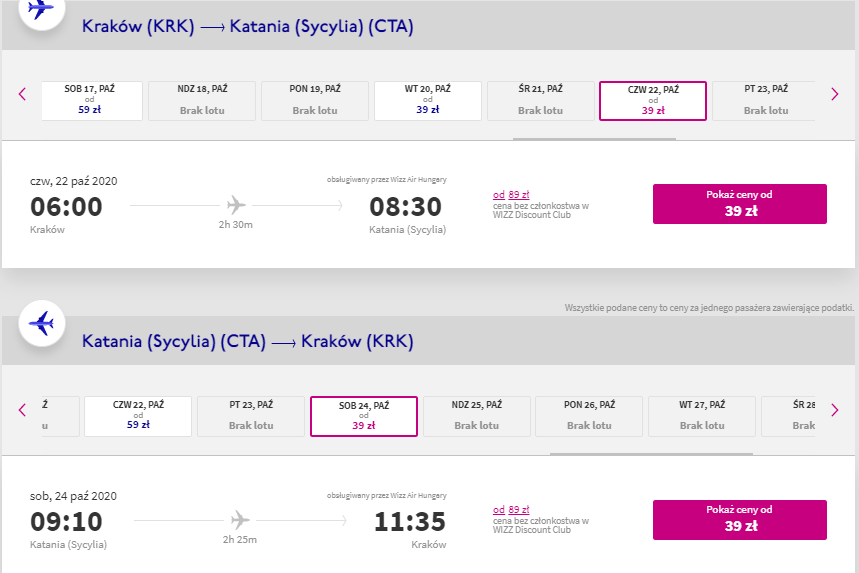This screenshot has width=859, height=573.
Task: Click Pokaż ceny od 39 zł for outbound flight
Action: (x=740, y=204)
